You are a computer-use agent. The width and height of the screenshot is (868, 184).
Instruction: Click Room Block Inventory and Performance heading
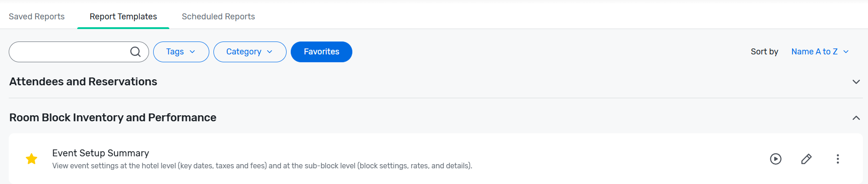click(x=113, y=118)
